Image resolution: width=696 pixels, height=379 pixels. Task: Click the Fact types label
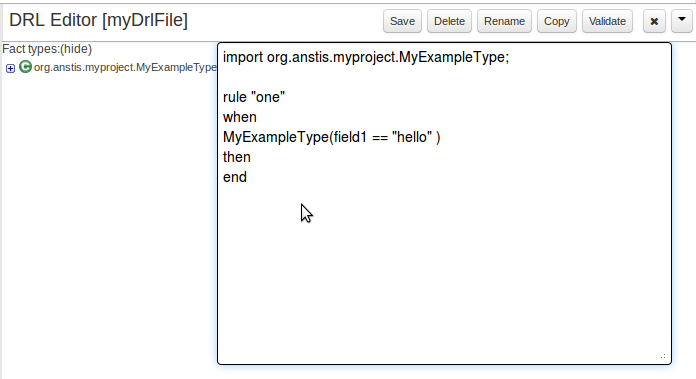tap(31, 49)
